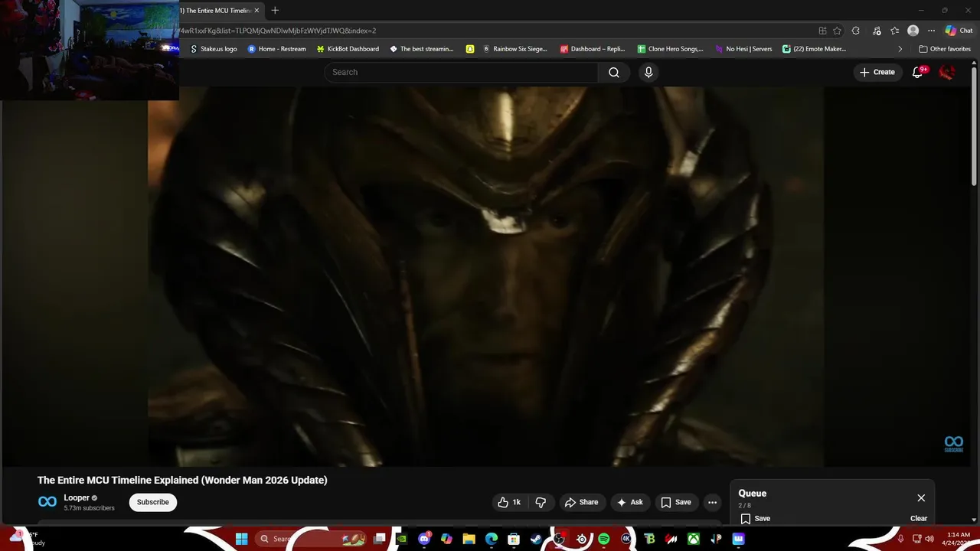Open No Hesi | Servers bookmark
The height and width of the screenshot is (551, 980).
click(743, 49)
